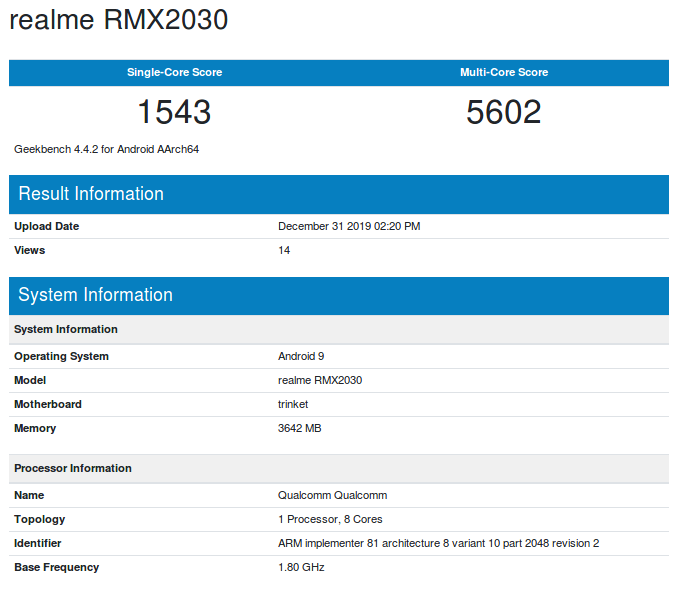
Task: Select the Operating System label
Action: click(x=61, y=356)
